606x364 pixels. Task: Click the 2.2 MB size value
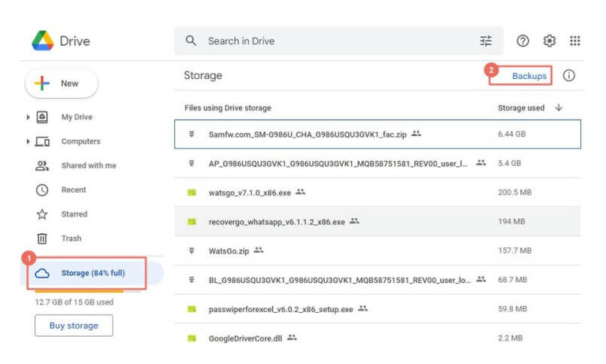coord(511,338)
